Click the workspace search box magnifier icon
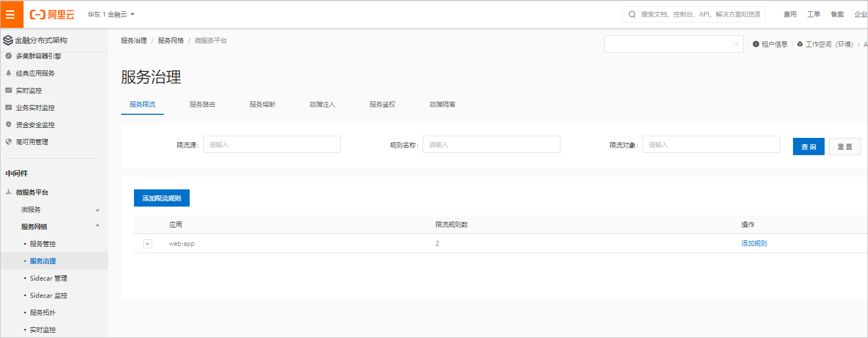The width and height of the screenshot is (868, 338). pyautogui.click(x=736, y=44)
